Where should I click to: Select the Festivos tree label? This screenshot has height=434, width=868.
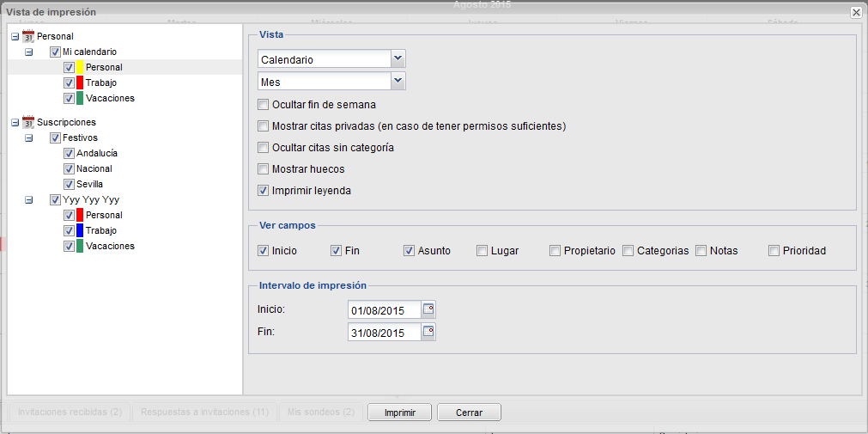(x=80, y=138)
